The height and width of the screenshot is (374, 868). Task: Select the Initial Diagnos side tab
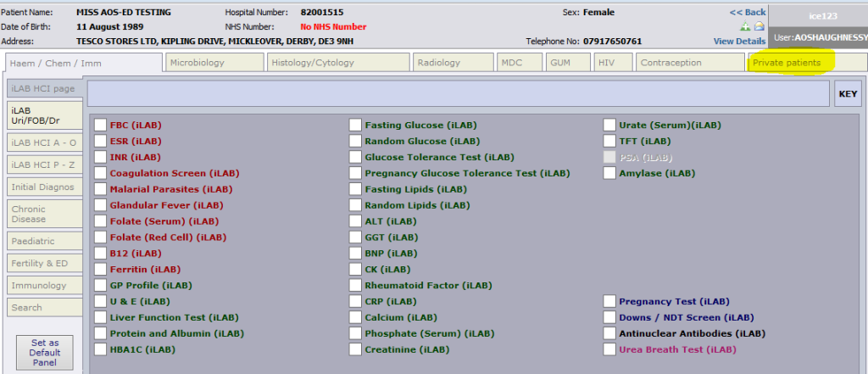click(45, 187)
